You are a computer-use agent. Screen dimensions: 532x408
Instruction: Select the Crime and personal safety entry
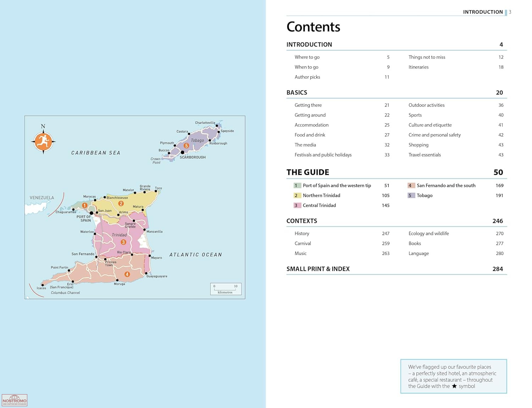point(434,135)
